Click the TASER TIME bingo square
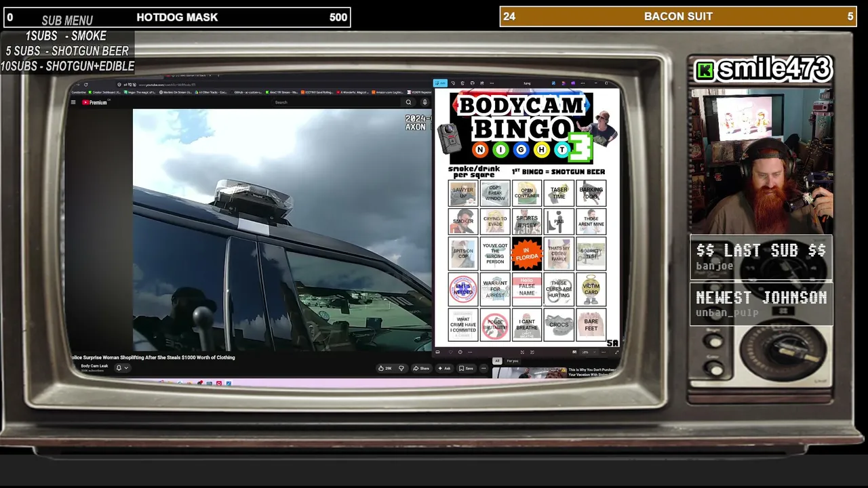The image size is (868, 488). coord(559,193)
